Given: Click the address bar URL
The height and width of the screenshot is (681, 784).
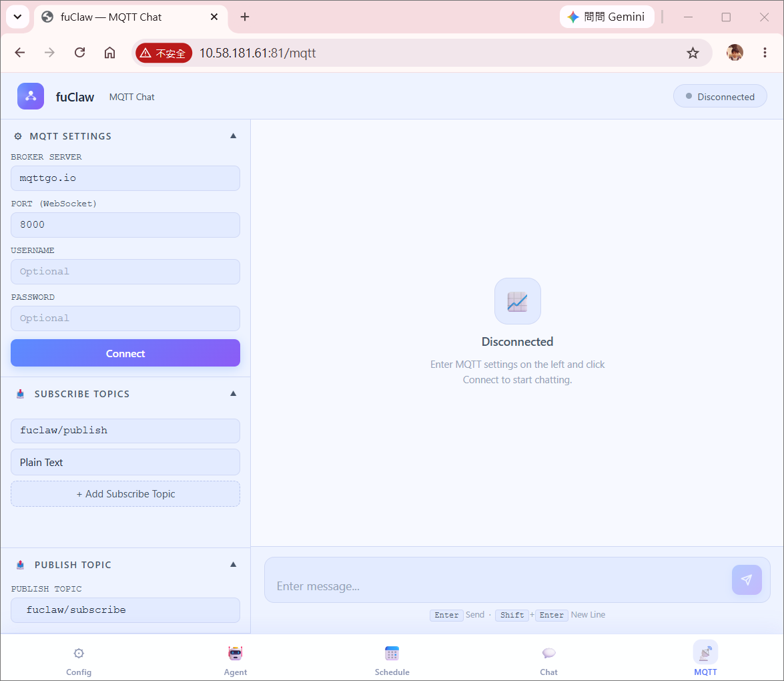Looking at the screenshot, I should [x=258, y=53].
